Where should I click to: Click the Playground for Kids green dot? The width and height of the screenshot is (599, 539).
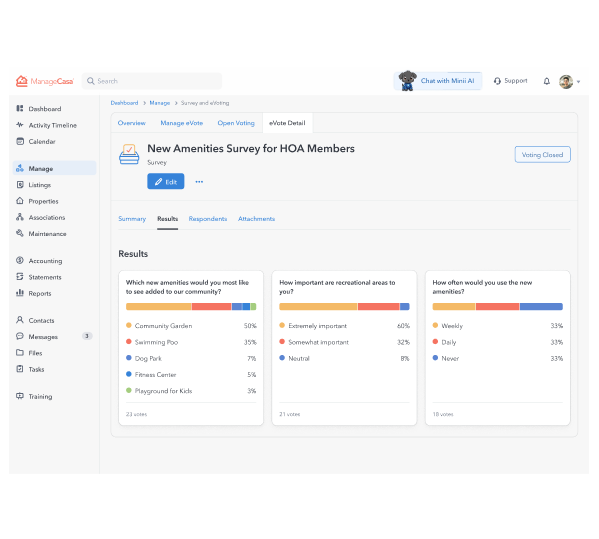[129, 390]
